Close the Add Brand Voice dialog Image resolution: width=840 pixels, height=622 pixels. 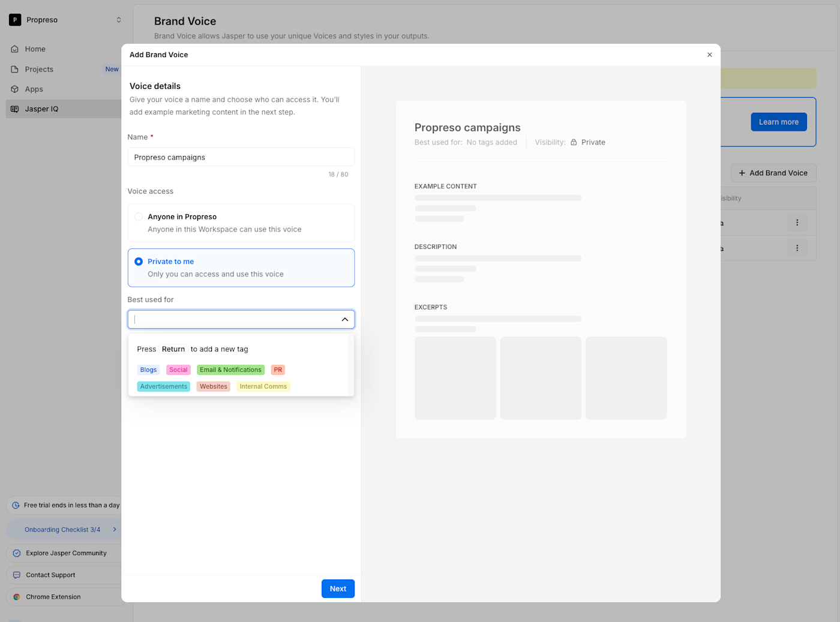point(710,55)
